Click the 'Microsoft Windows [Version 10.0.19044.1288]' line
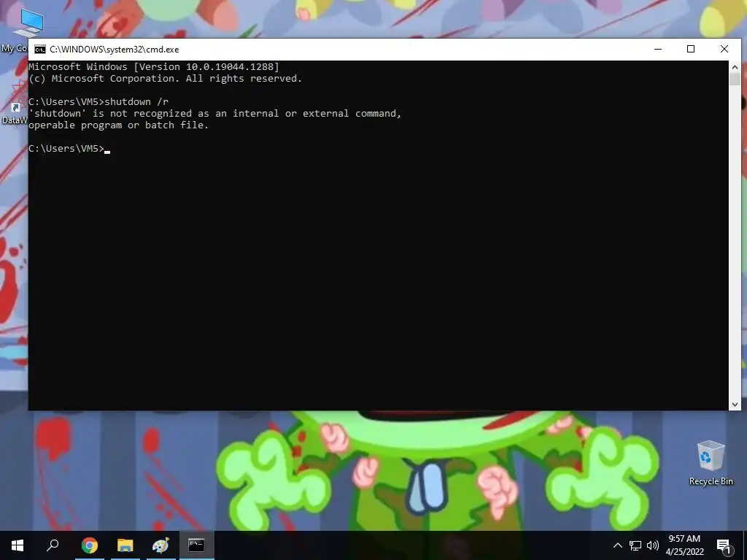The width and height of the screenshot is (747, 560). 154,67
